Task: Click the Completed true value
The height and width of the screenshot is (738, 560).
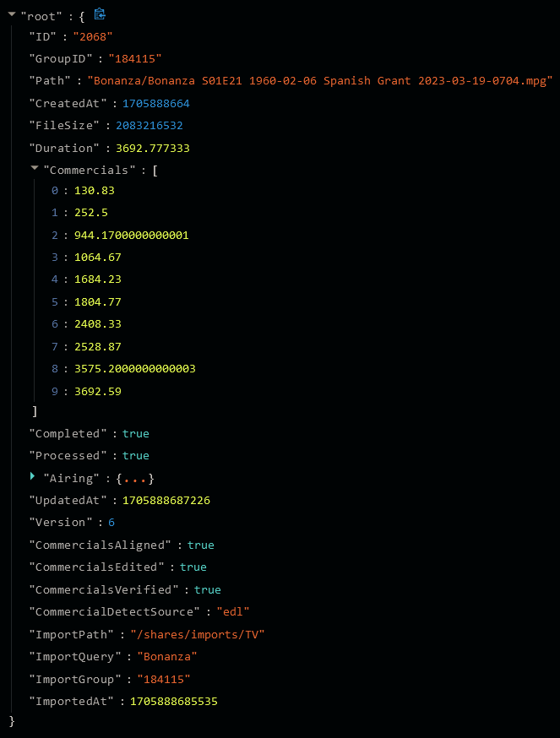Action: pos(135,433)
